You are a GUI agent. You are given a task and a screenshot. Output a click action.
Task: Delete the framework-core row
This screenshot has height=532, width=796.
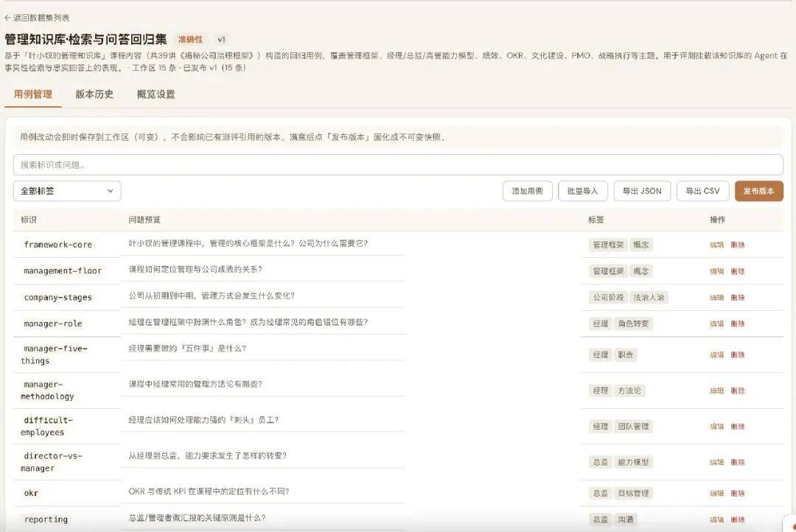(x=738, y=245)
